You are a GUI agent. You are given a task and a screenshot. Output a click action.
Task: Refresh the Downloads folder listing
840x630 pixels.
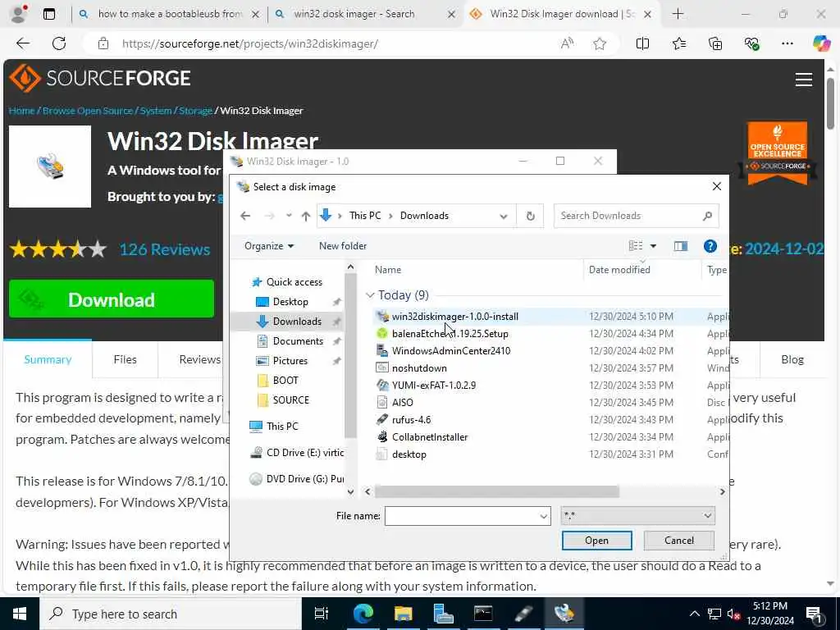[x=531, y=216]
